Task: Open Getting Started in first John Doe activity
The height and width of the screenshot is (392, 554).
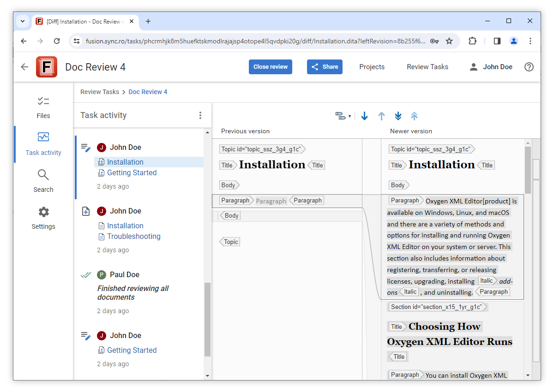Action: coord(132,172)
